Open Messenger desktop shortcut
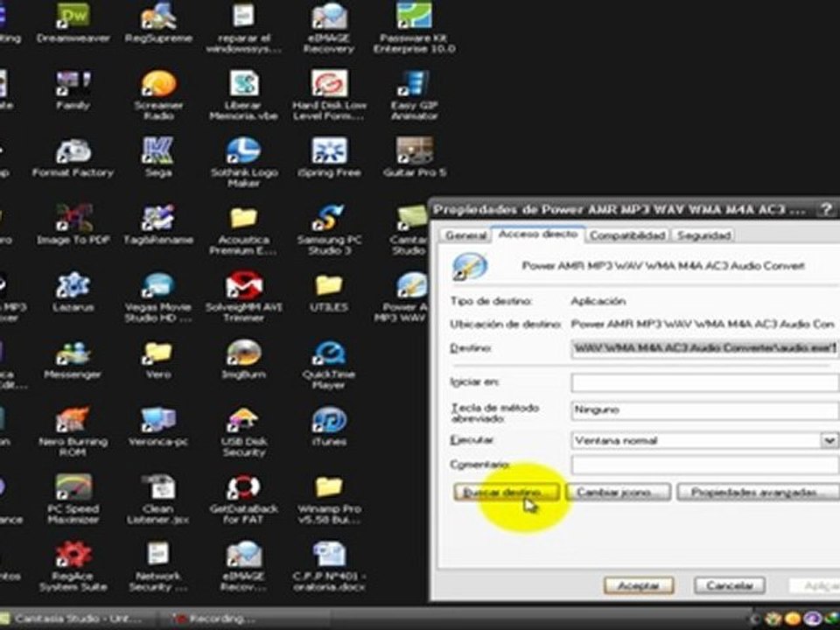The image size is (840, 630). (73, 360)
